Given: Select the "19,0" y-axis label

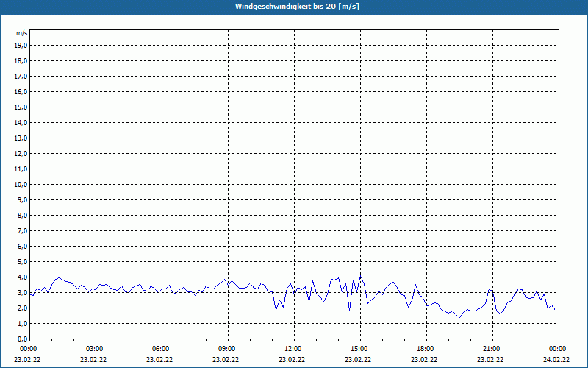Looking at the screenshot, I should point(21,46).
